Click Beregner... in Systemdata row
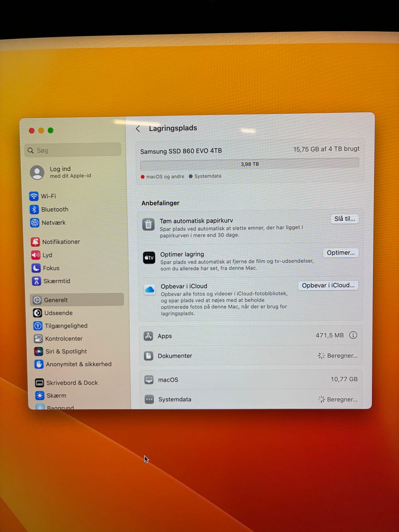Screen dimensions: 399x532 click(x=342, y=399)
